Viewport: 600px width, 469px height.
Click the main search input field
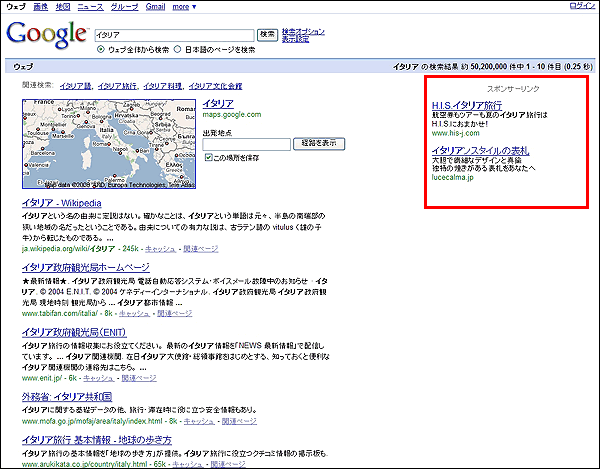tap(174, 34)
